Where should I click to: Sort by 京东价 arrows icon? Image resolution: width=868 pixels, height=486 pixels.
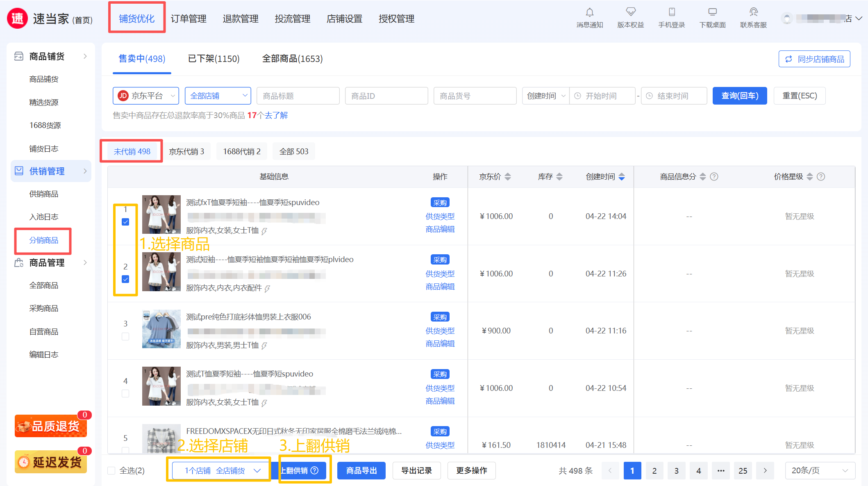(508, 177)
